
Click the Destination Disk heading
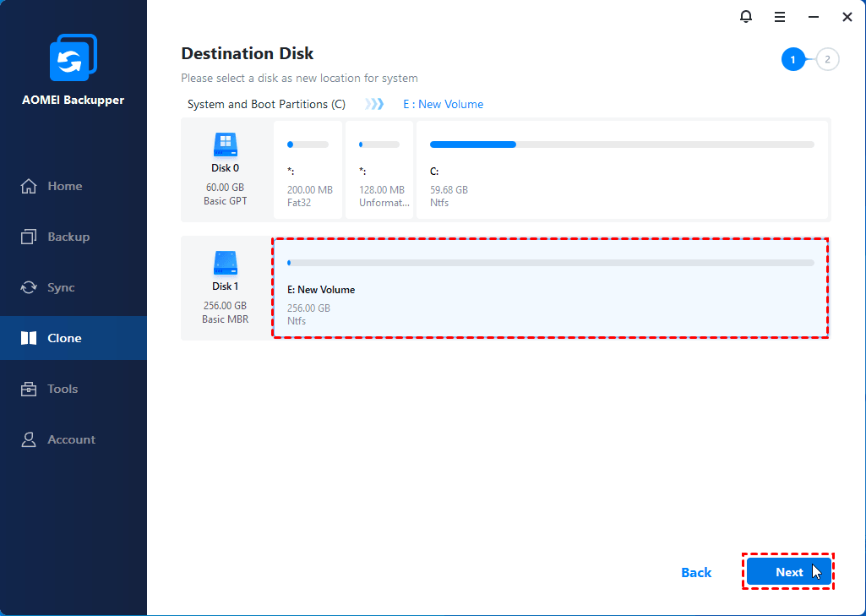248,53
